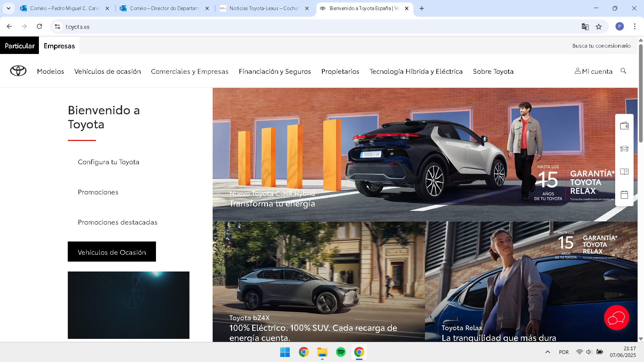Open the Comerciales y Empresas menu
The image size is (644, 362).
click(x=190, y=71)
